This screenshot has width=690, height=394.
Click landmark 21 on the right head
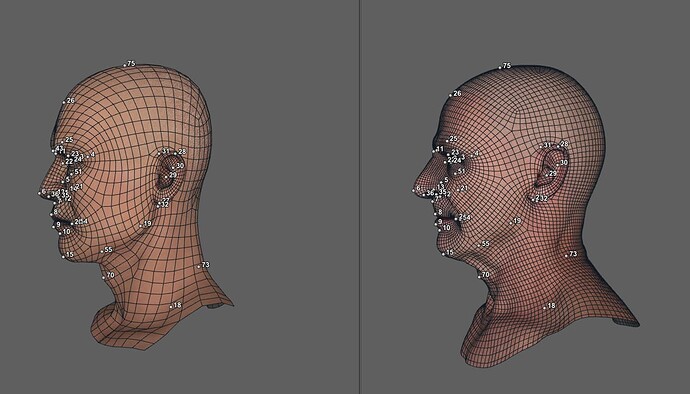point(458,190)
